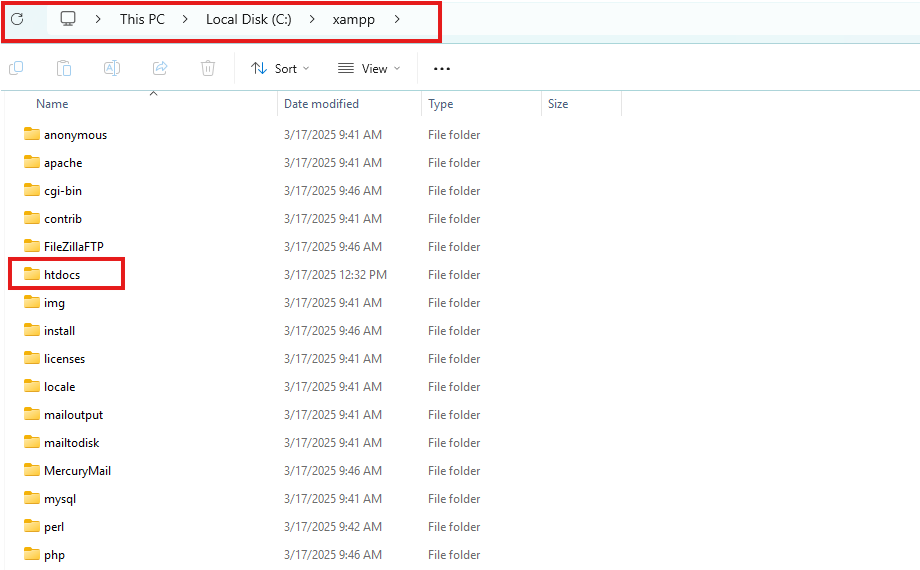Click the 'apache' folder name
Image resolution: width=920 pixels, height=570 pixels.
(63, 163)
